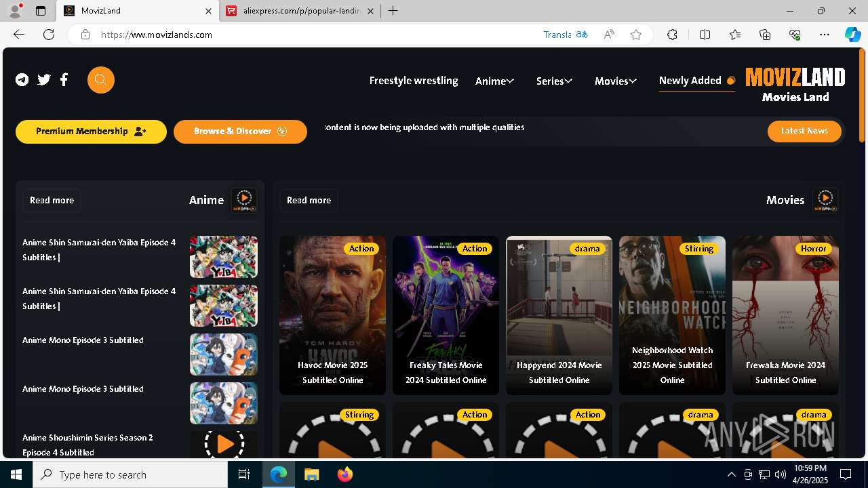Open first Shin Samurai-den Yaiba Episode 4 link

(99, 249)
